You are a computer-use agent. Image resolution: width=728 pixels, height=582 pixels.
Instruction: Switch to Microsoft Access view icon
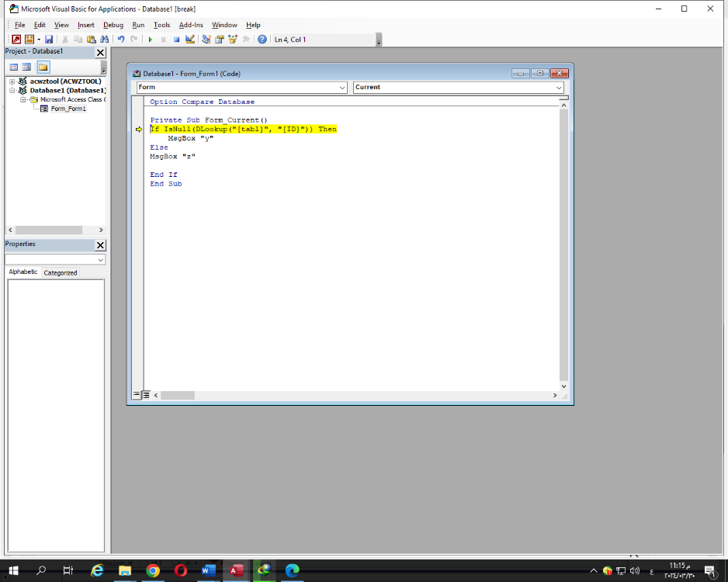(16, 40)
